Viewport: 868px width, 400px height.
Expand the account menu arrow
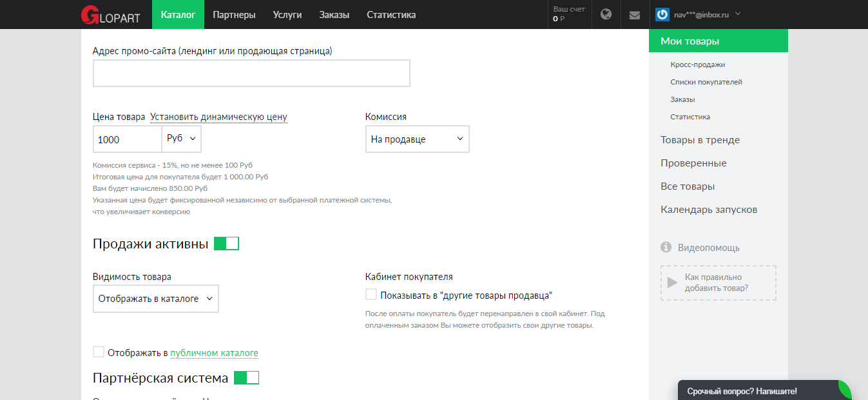click(738, 14)
